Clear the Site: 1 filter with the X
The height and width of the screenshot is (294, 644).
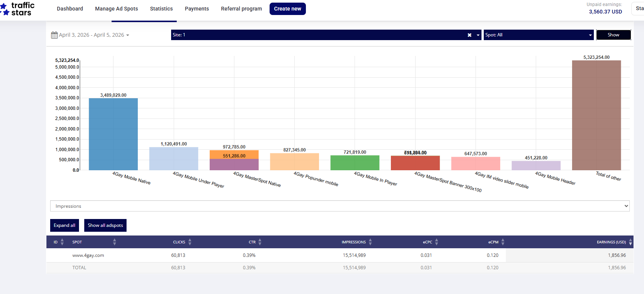[x=469, y=35]
